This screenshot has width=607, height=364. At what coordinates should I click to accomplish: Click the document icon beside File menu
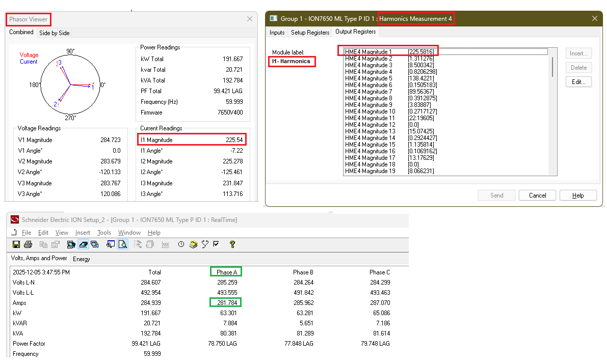[14, 233]
